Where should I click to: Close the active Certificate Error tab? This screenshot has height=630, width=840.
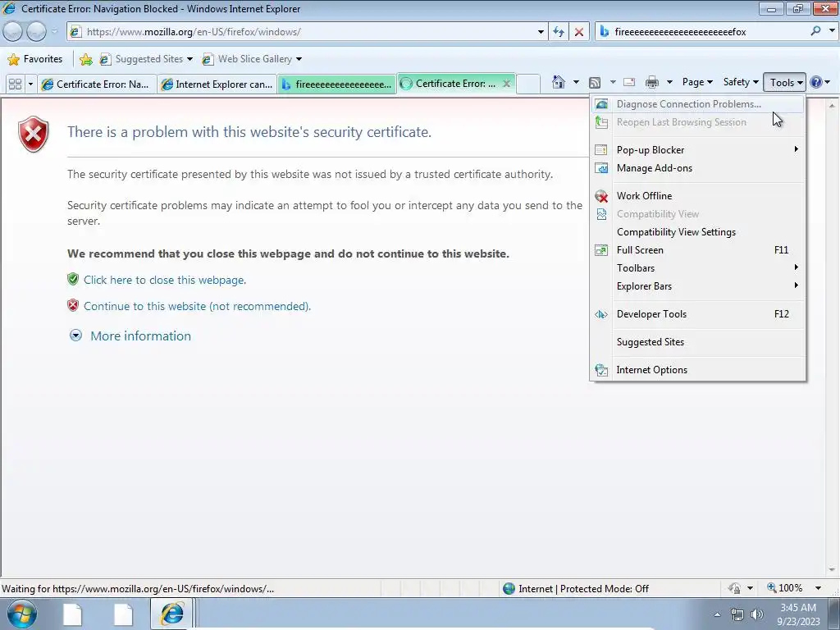click(506, 84)
